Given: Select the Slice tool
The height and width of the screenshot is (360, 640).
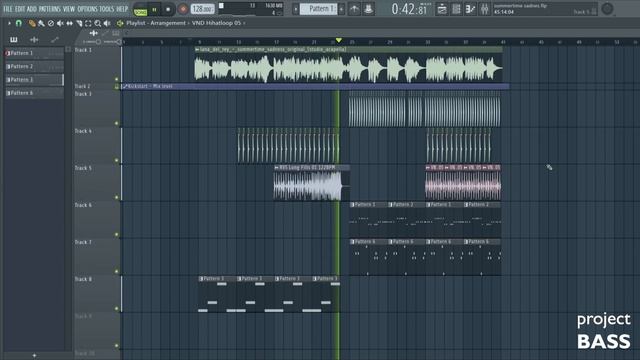Looking at the screenshot, I should point(79,23).
